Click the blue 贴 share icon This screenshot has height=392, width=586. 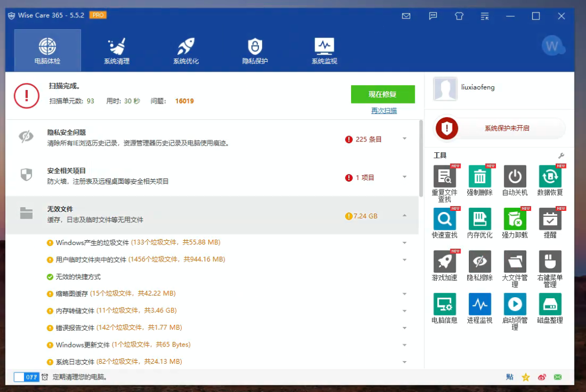pos(509,377)
